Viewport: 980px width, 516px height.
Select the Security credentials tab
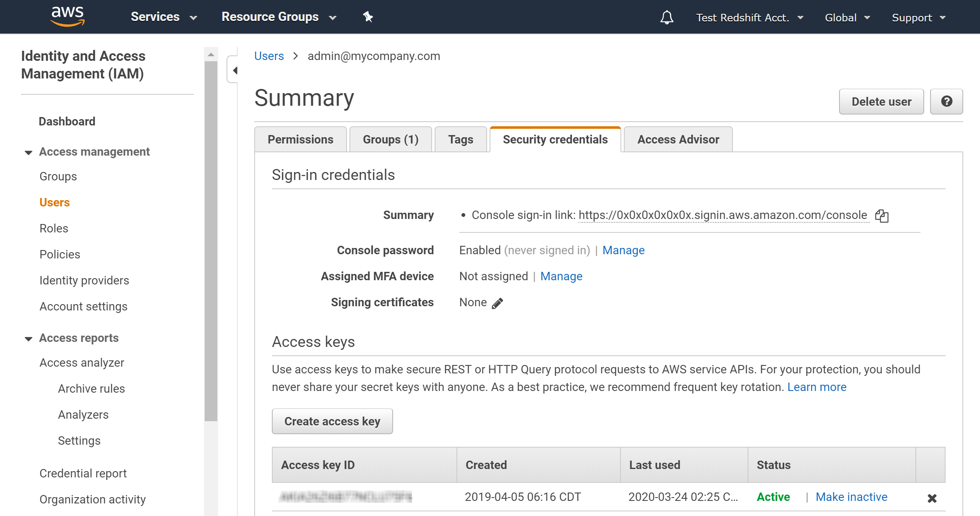(x=555, y=139)
